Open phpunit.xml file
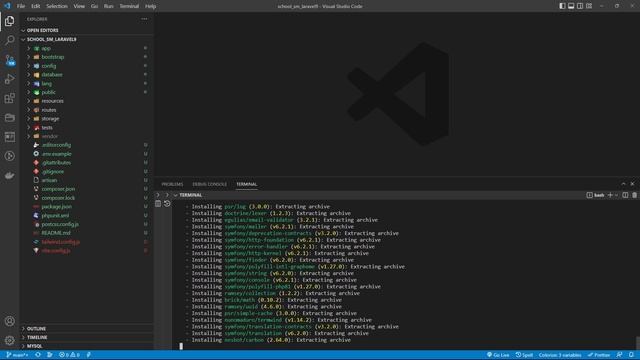640x360 pixels. (87, 216)
